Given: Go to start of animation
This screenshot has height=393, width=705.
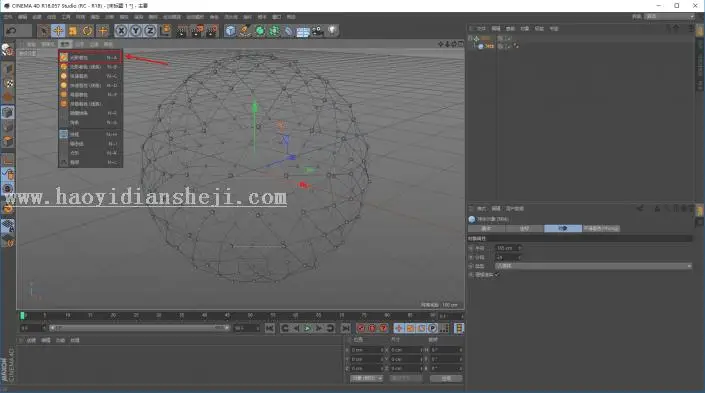Looking at the screenshot, I should pos(270,328).
